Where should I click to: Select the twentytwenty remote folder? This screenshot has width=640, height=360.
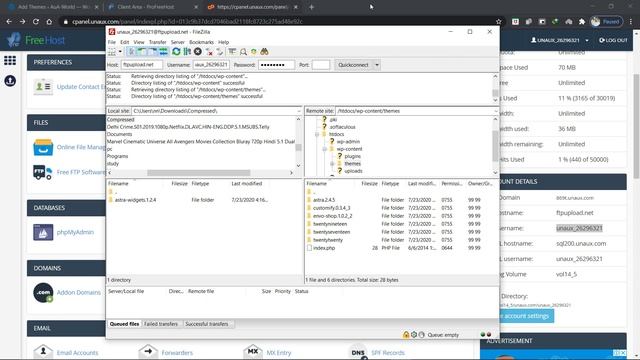[x=328, y=240]
